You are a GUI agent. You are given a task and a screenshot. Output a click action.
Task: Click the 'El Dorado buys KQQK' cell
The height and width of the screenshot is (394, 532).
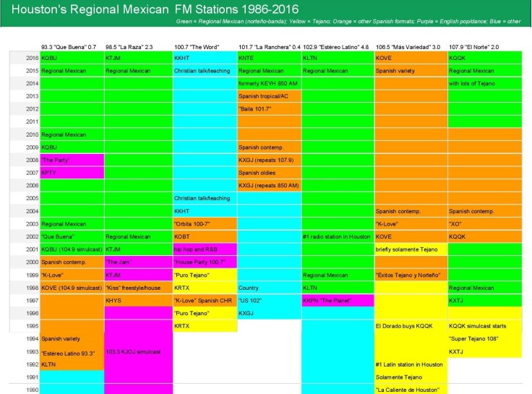411,326
